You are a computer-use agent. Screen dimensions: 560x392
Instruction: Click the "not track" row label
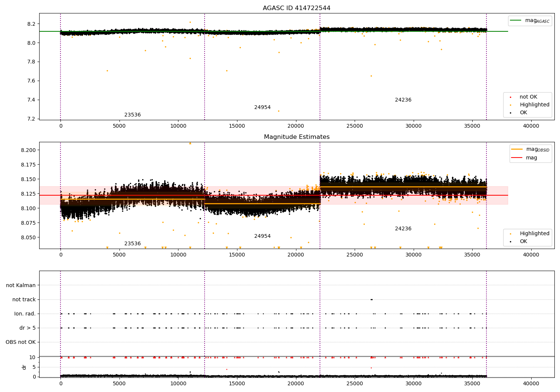24,300
